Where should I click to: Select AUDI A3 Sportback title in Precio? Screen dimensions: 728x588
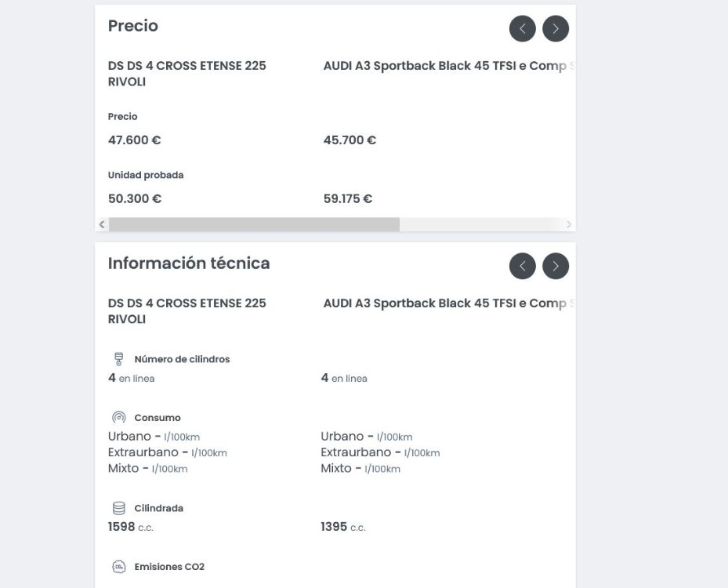(448, 66)
